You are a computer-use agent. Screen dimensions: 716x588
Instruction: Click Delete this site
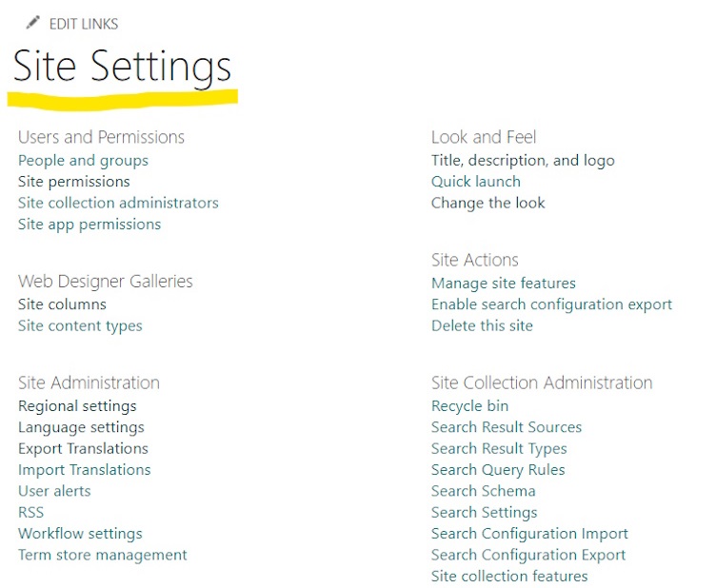[x=482, y=325]
